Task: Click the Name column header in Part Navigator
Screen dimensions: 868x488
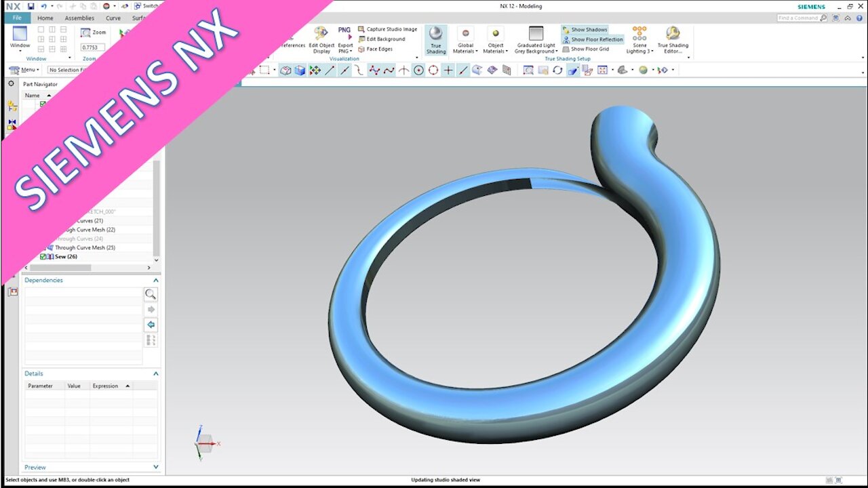Action: [x=37, y=96]
